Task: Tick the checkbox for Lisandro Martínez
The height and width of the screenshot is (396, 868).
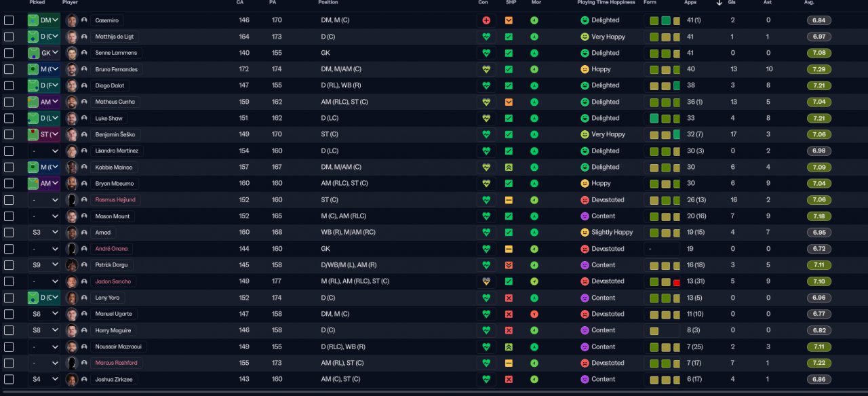Action: click(9, 151)
